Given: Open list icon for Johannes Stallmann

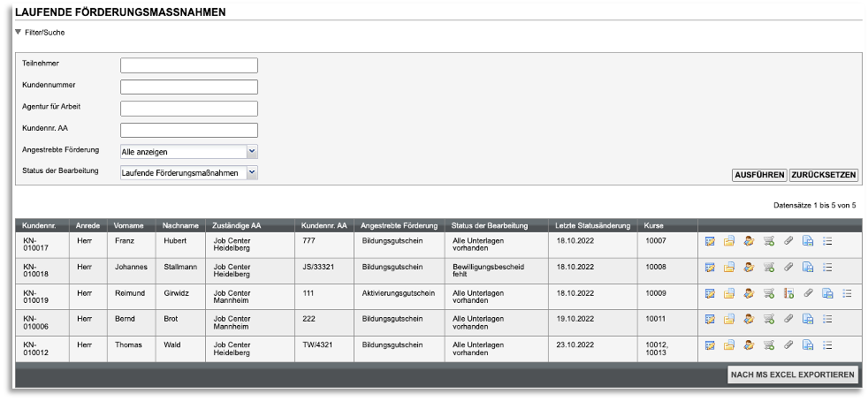Looking at the screenshot, I should tap(827, 267).
